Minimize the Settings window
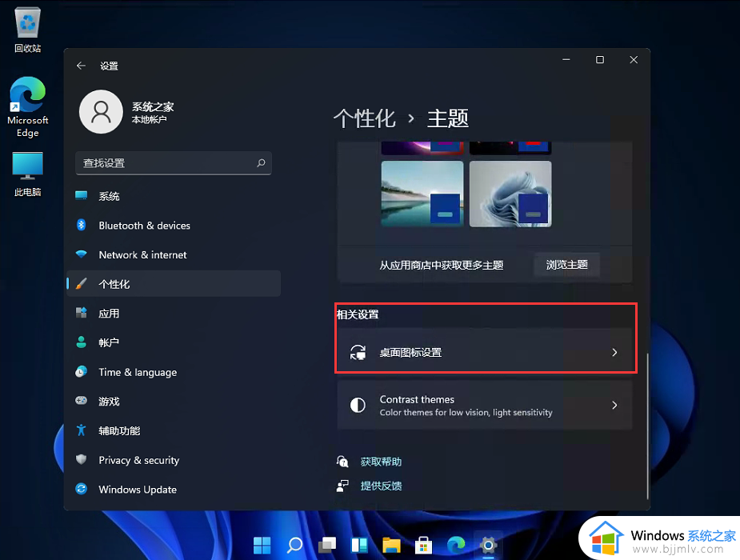Viewport: 740px width, 560px height. coord(566,60)
